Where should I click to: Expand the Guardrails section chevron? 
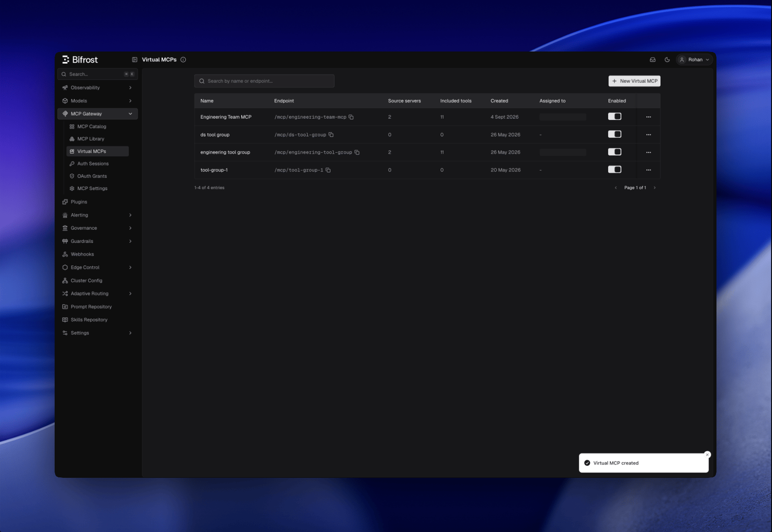click(x=130, y=241)
